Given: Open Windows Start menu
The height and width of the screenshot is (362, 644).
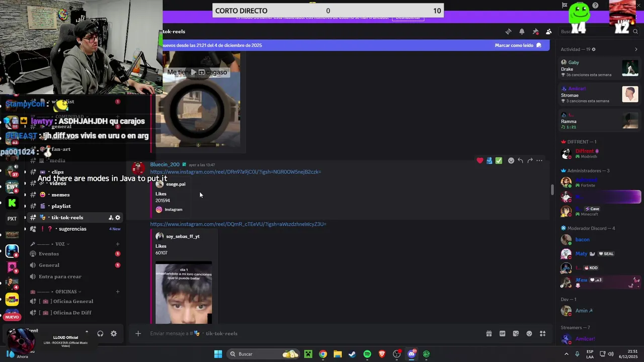Looking at the screenshot, I should click(218, 354).
